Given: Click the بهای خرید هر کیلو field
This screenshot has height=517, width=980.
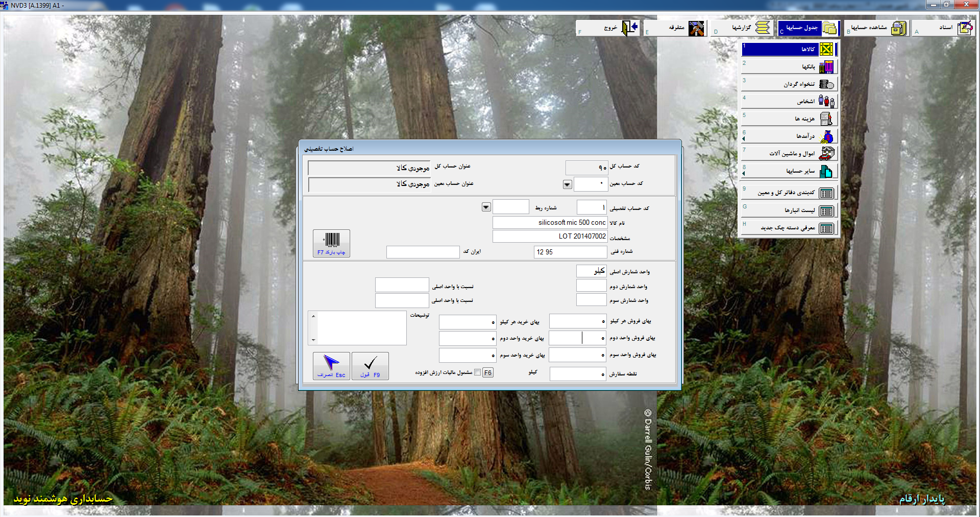Looking at the screenshot, I should [x=468, y=322].
